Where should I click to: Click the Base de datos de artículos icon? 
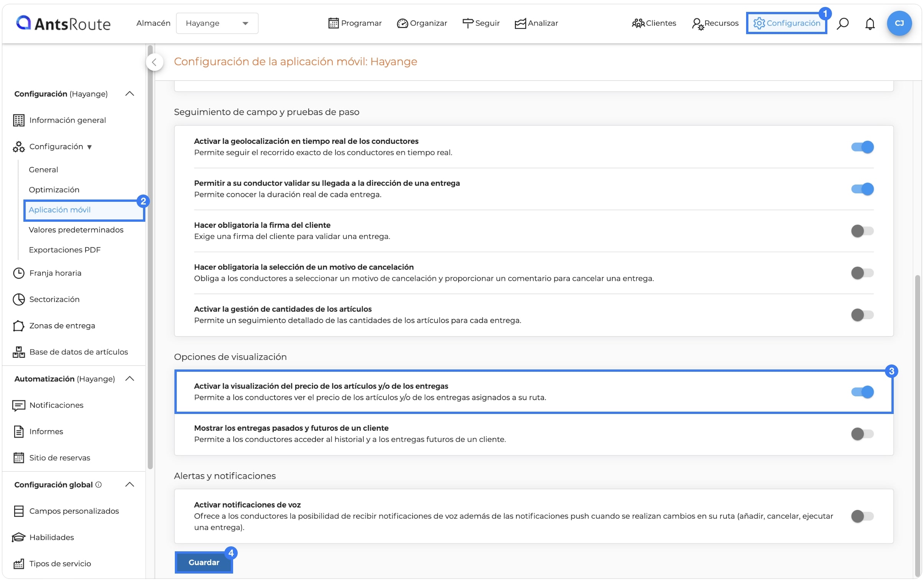[x=19, y=352]
